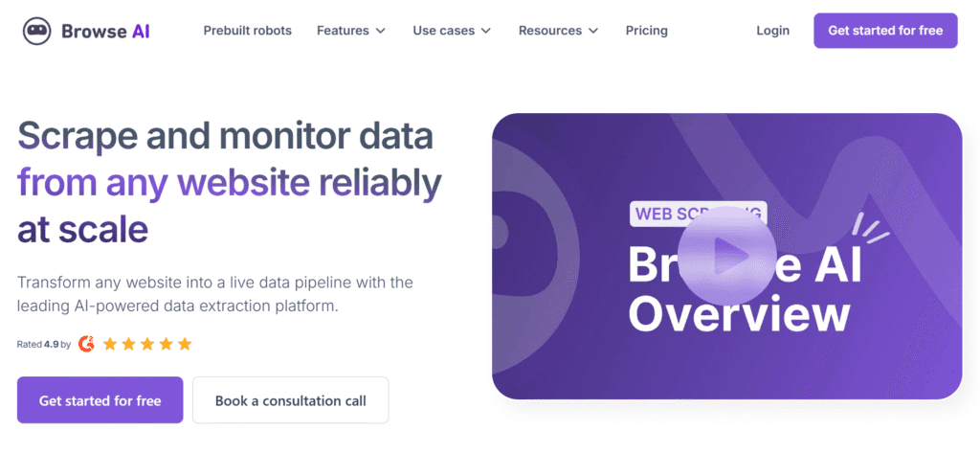The width and height of the screenshot is (980, 454).
Task: Open the Prebuilt robots page
Action: (248, 31)
